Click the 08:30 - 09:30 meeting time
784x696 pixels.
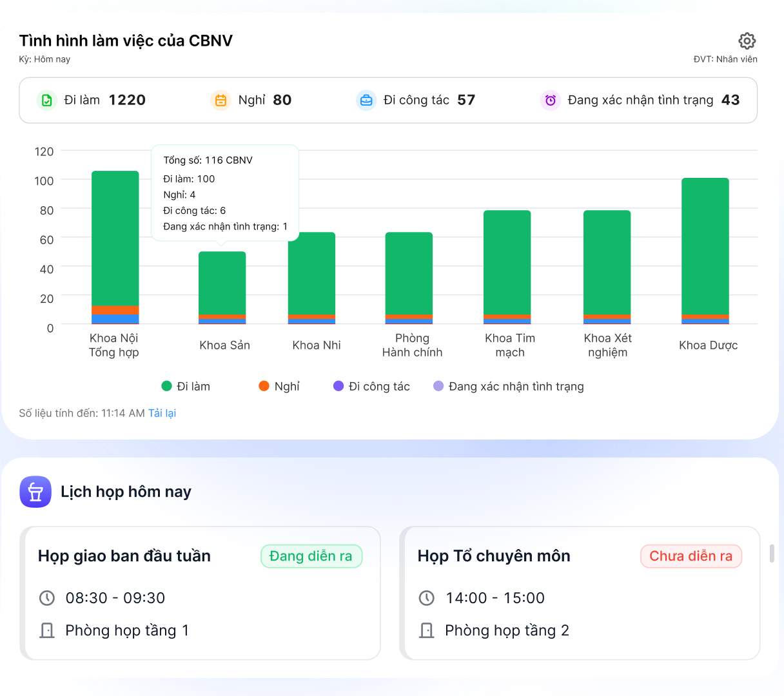(x=115, y=598)
